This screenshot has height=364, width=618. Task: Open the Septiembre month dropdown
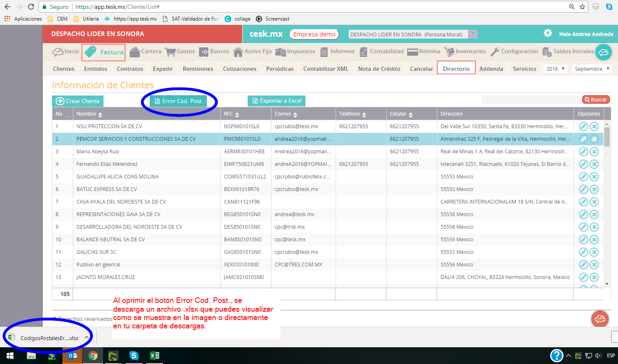[592, 69]
